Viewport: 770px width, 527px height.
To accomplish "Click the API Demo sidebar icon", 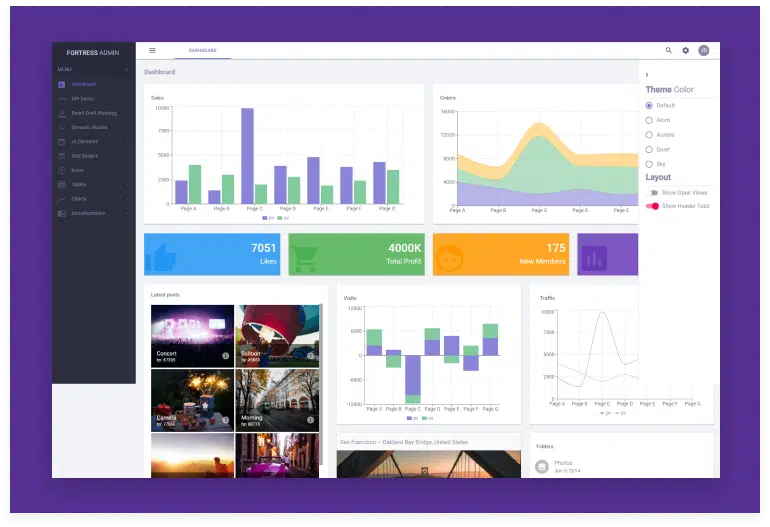I will [x=61, y=99].
